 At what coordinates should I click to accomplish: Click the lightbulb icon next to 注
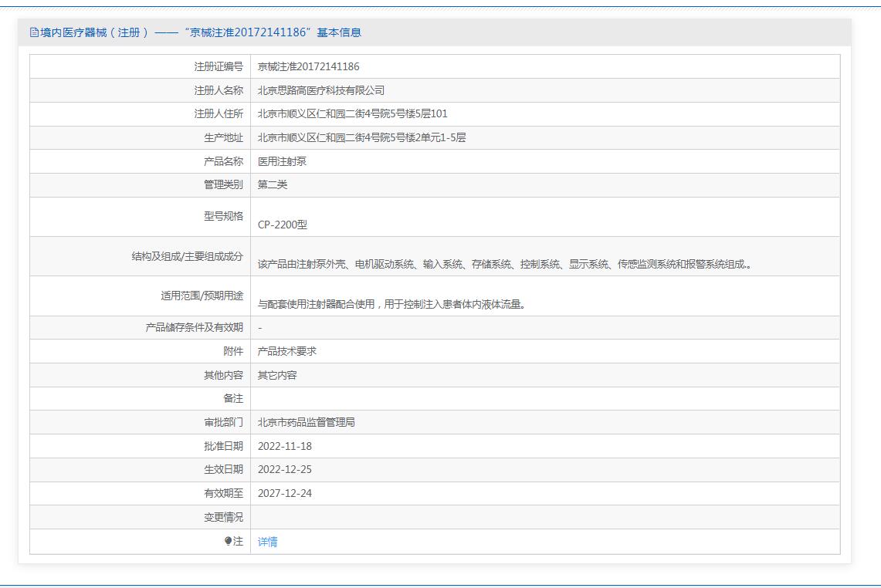tap(228, 541)
